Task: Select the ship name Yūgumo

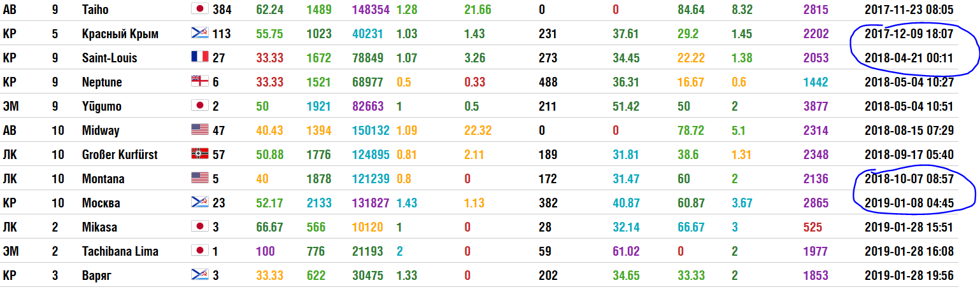Action: tap(101, 106)
